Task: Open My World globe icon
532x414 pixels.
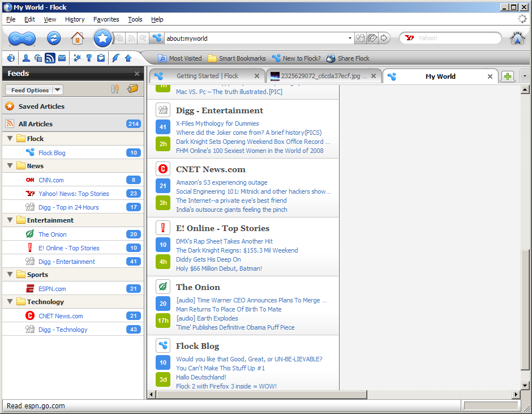Action: click(11, 58)
